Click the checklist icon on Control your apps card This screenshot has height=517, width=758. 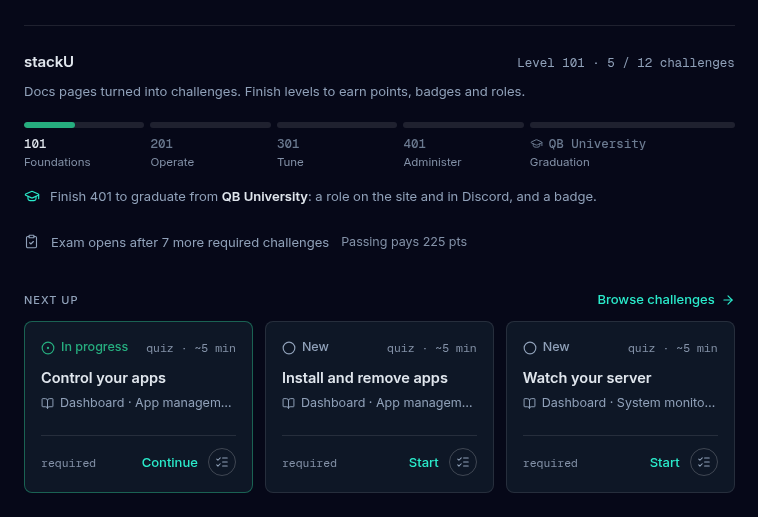(222, 462)
